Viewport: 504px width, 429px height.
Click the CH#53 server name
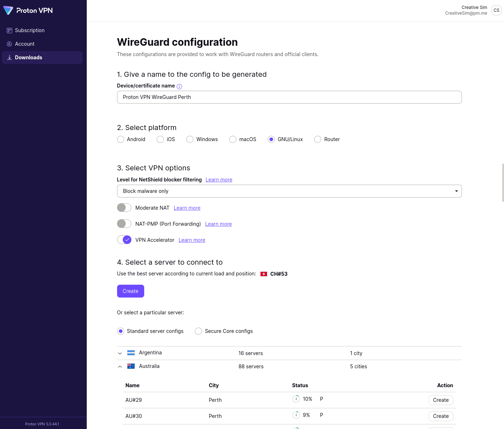pos(279,274)
